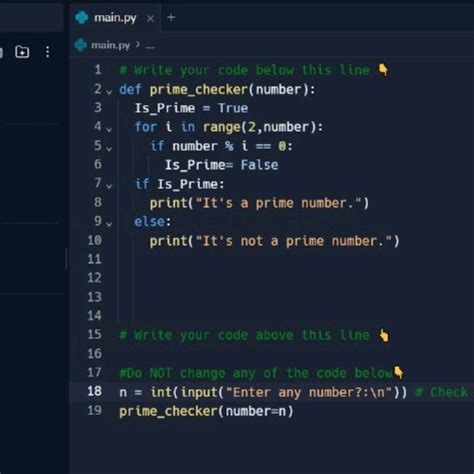Click 'int(input(' on line 18

click(x=187, y=392)
